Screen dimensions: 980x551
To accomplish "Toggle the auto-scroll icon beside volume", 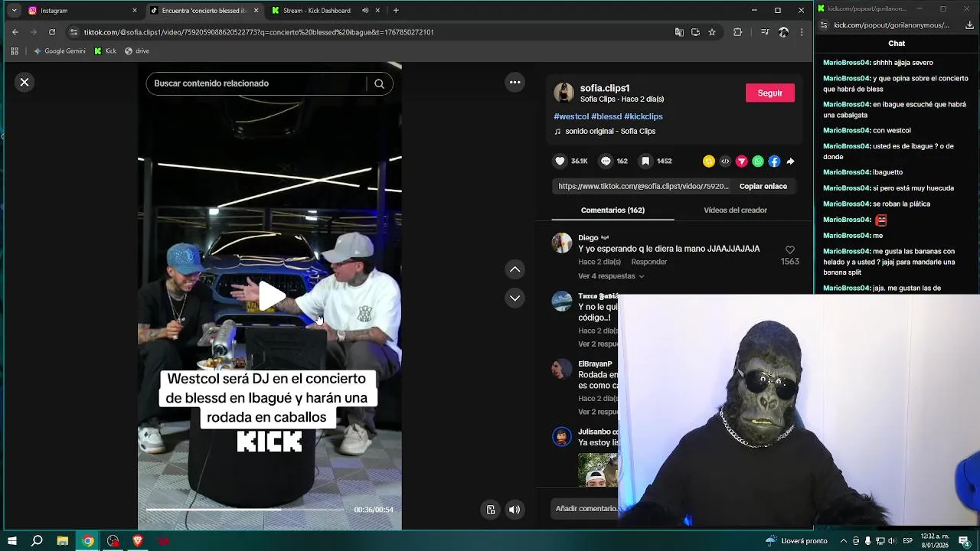I will 491,510.
